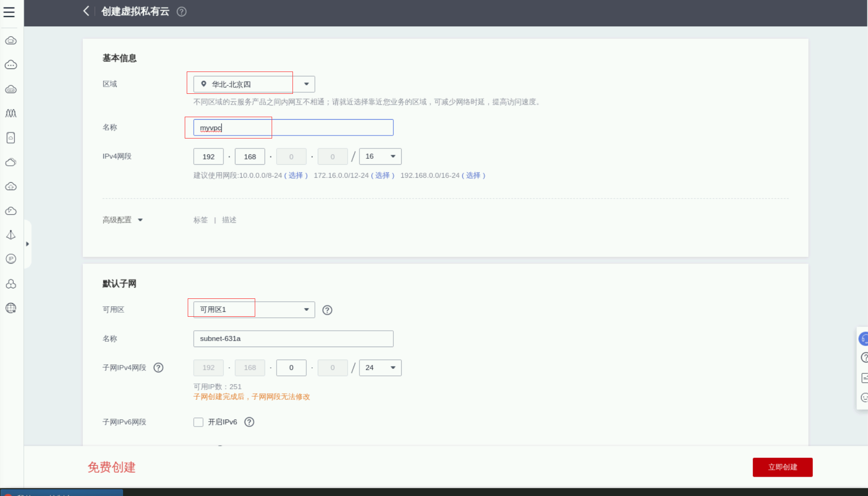This screenshot has height=496, width=868.
Task: Click the floating help question icon
Action: (x=864, y=357)
